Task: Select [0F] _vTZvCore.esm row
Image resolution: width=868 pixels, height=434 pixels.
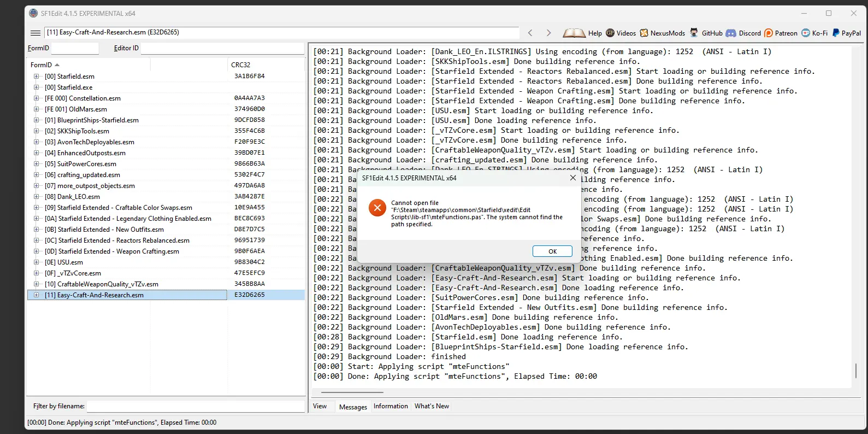Action: tap(166, 273)
